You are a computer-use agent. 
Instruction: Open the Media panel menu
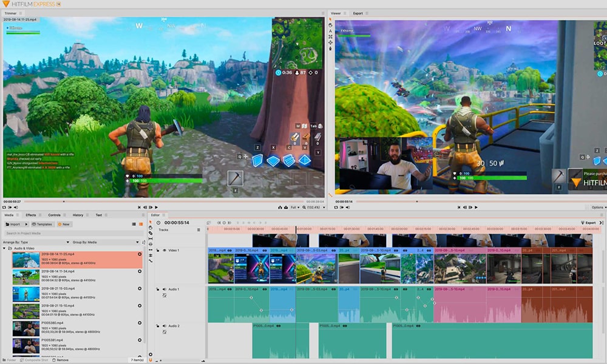(143, 215)
